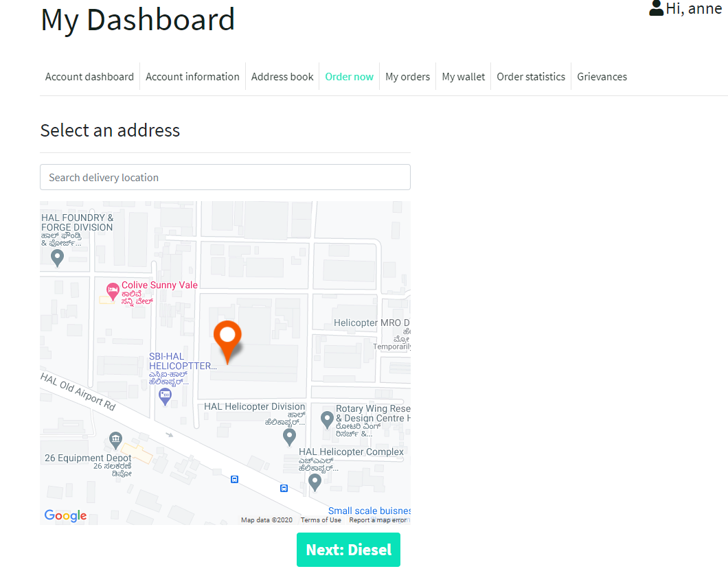This screenshot has height=571, width=728.
Task: Click the Google logo on the map
Action: 65,515
